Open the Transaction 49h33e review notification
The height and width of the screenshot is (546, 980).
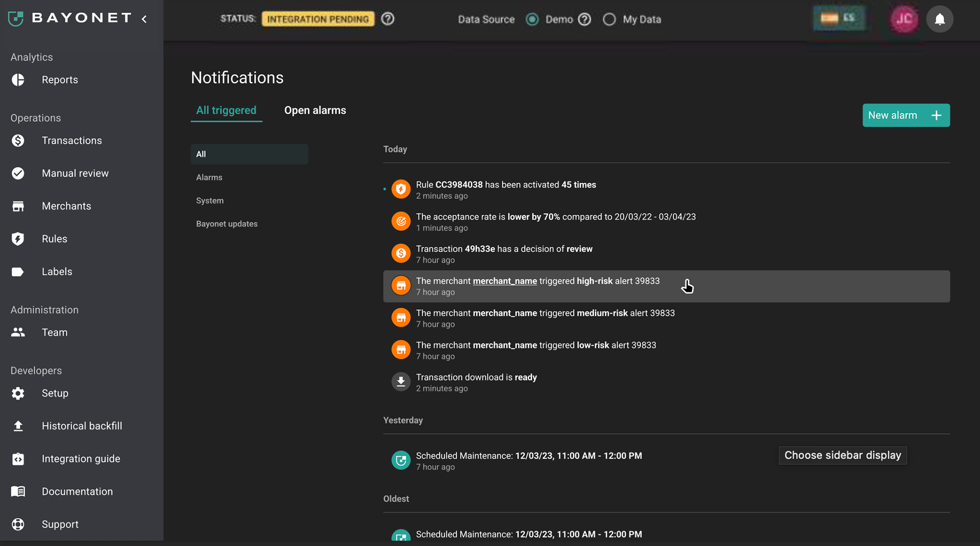click(666, 254)
